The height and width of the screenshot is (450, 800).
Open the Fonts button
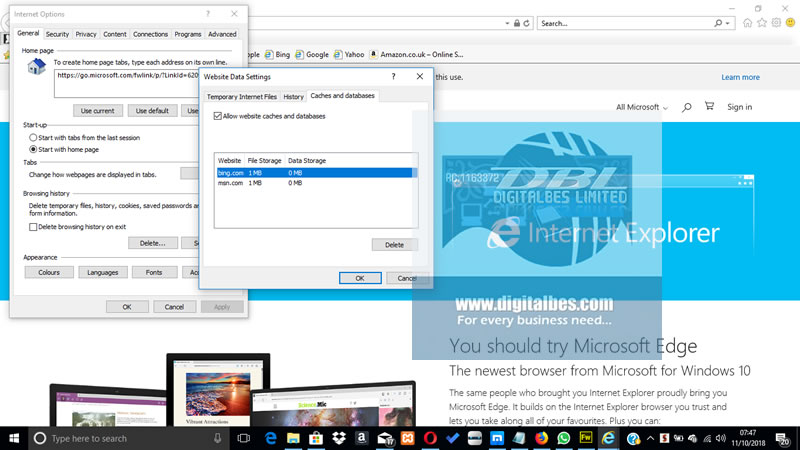[x=154, y=272]
